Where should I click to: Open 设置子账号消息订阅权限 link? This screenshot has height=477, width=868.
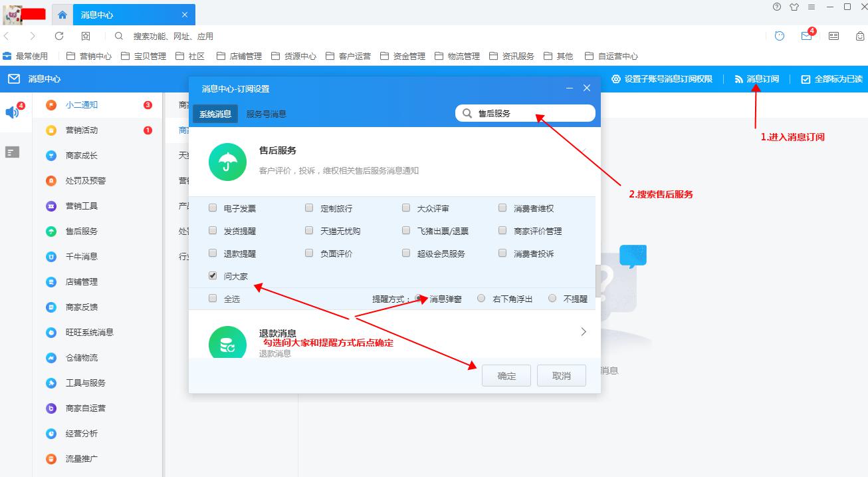point(662,79)
